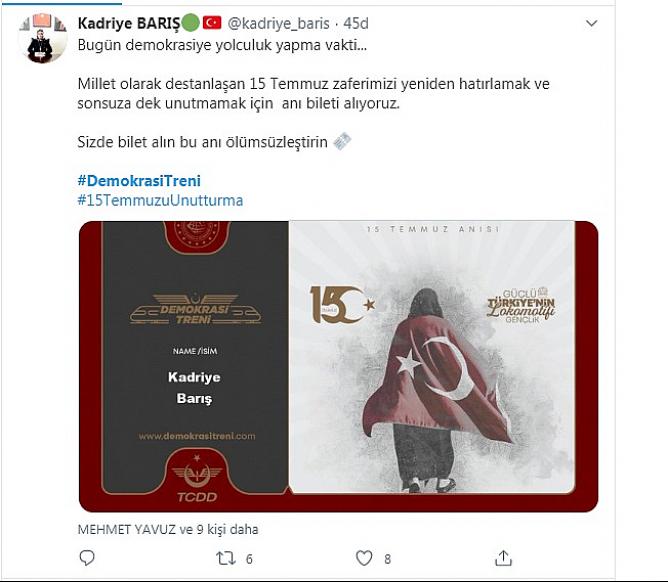This screenshot has width=668, height=582.
Task: Open the #DemokrasiTreni hashtag
Action: (139, 181)
